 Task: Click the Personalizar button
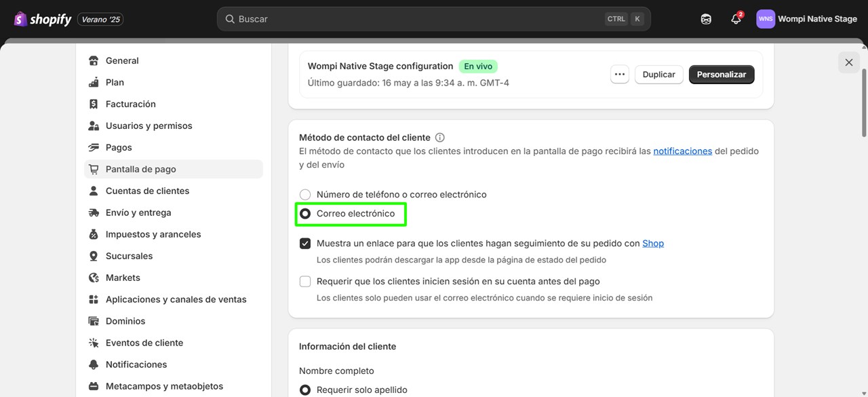721,75
